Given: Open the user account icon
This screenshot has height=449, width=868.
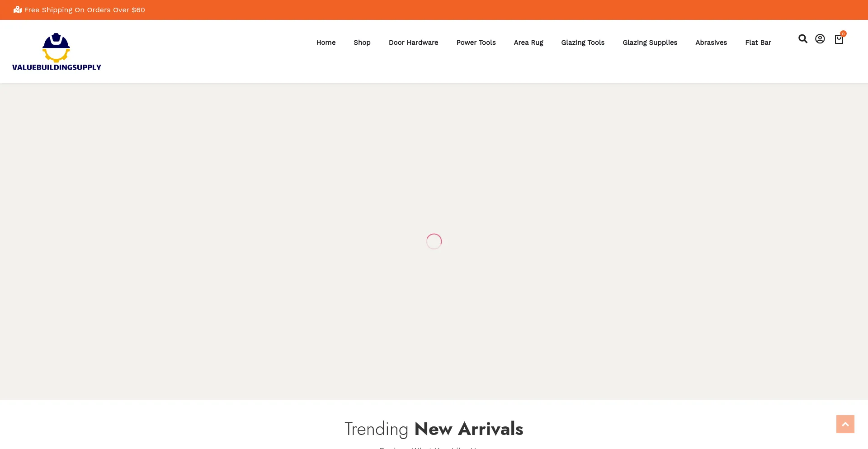Looking at the screenshot, I should (x=820, y=39).
